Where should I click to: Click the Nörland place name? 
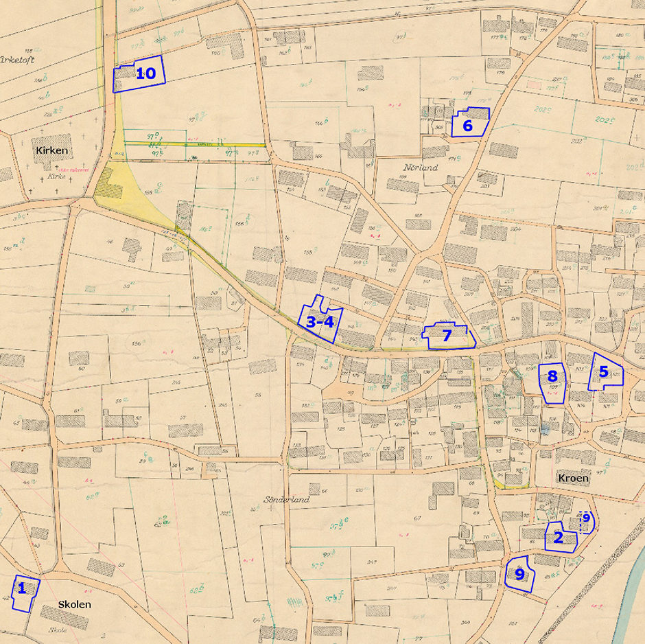421,167
